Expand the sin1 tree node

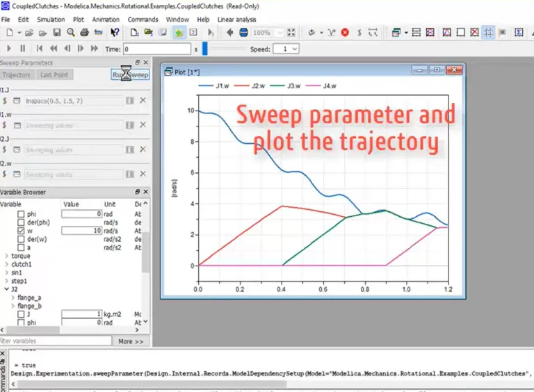(x=6, y=272)
